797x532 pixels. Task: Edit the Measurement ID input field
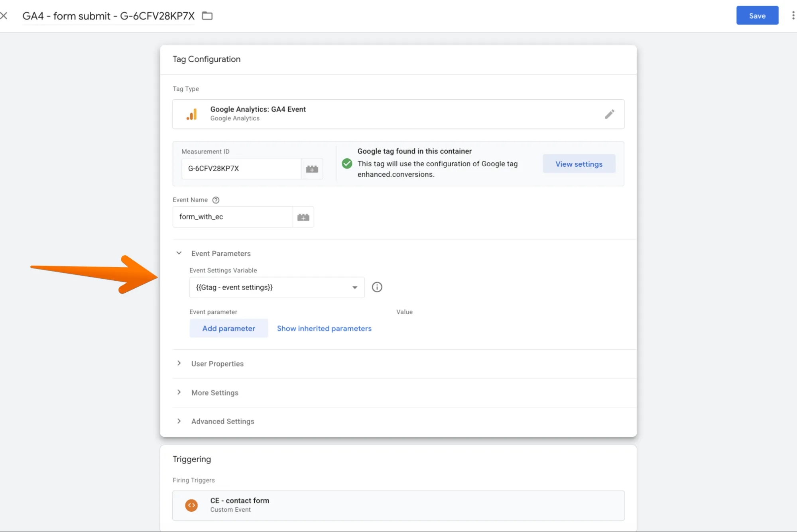point(241,169)
